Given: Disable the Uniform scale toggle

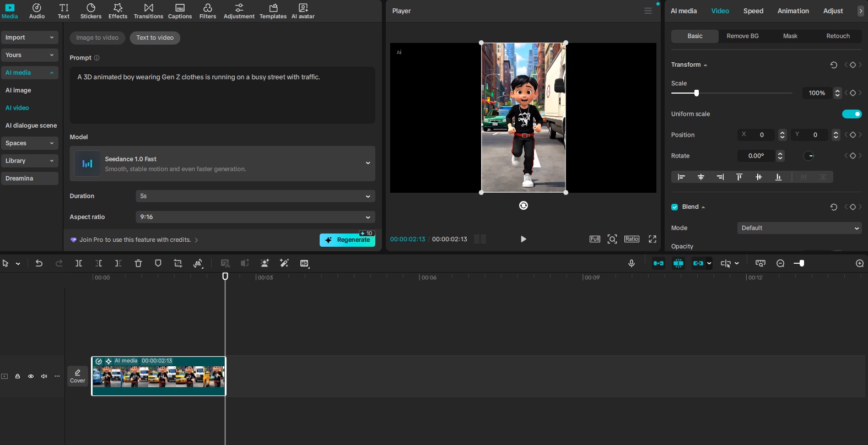Looking at the screenshot, I should (x=851, y=114).
